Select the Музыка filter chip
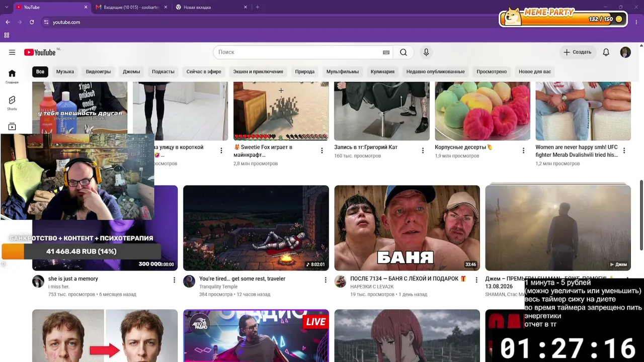 (65, 72)
